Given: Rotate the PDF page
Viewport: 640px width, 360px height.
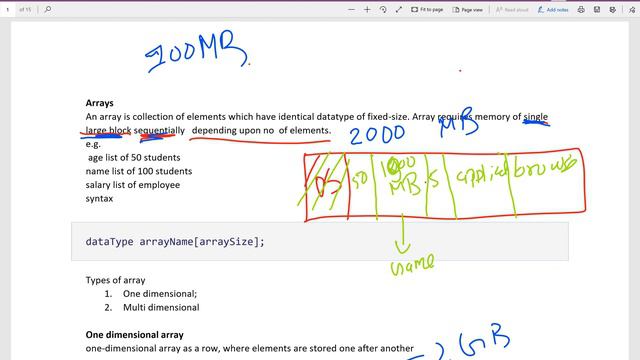Looking at the screenshot, I should pyautogui.click(x=383, y=9).
